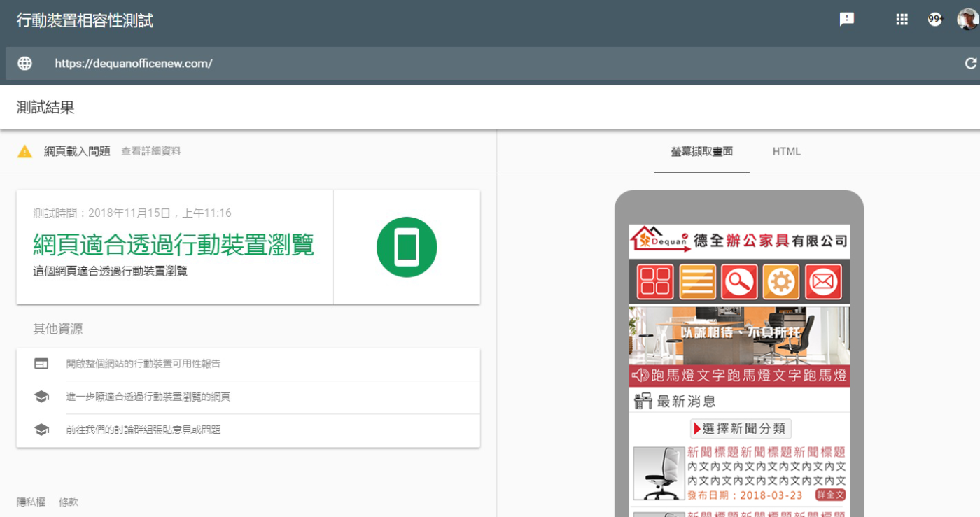Click the feedback icon in header
Viewport: 980px width, 517px height.
tap(847, 20)
